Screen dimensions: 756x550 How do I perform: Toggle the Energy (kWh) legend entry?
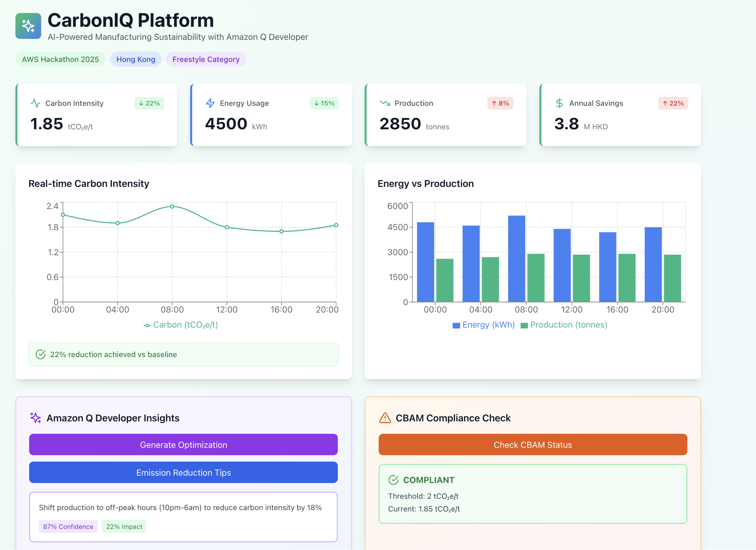tap(483, 325)
